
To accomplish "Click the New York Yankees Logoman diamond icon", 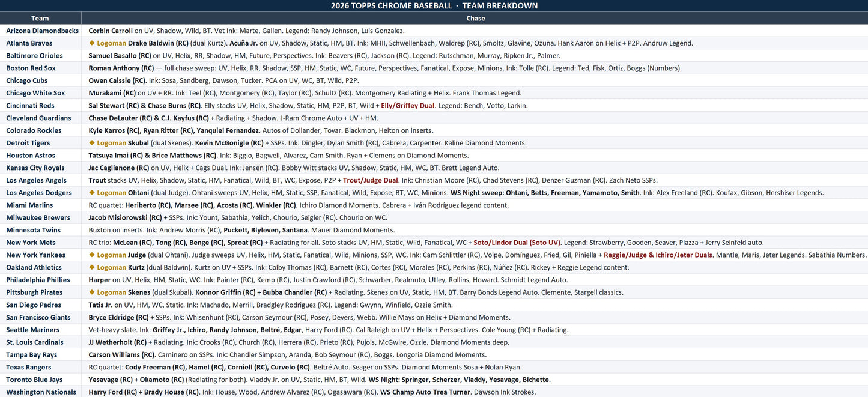I will 92,255.
